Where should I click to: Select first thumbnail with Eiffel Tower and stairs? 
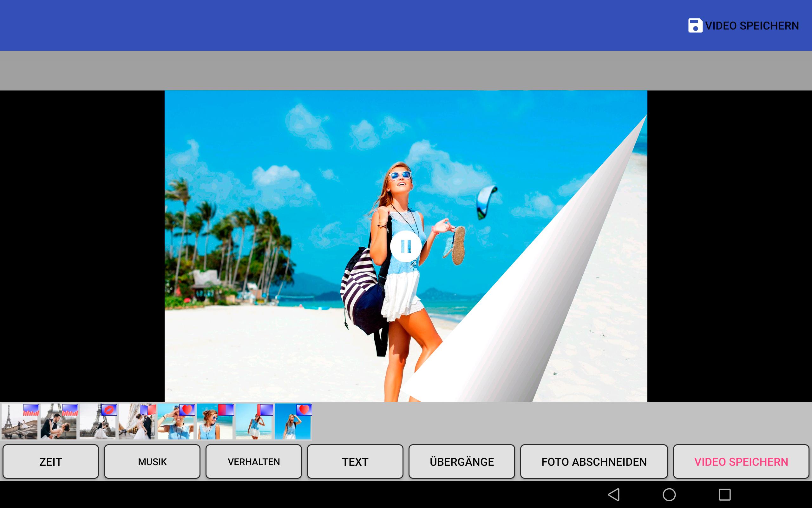pyautogui.click(x=19, y=422)
